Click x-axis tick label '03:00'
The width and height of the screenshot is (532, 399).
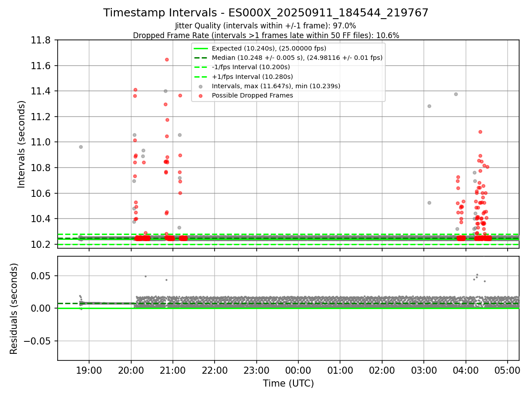tap(424, 370)
